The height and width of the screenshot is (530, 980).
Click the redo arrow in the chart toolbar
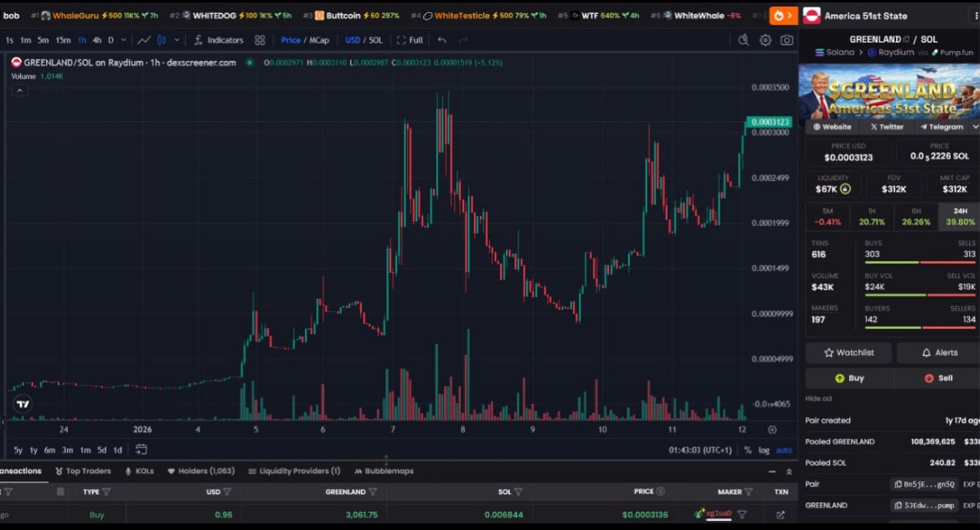tap(463, 40)
